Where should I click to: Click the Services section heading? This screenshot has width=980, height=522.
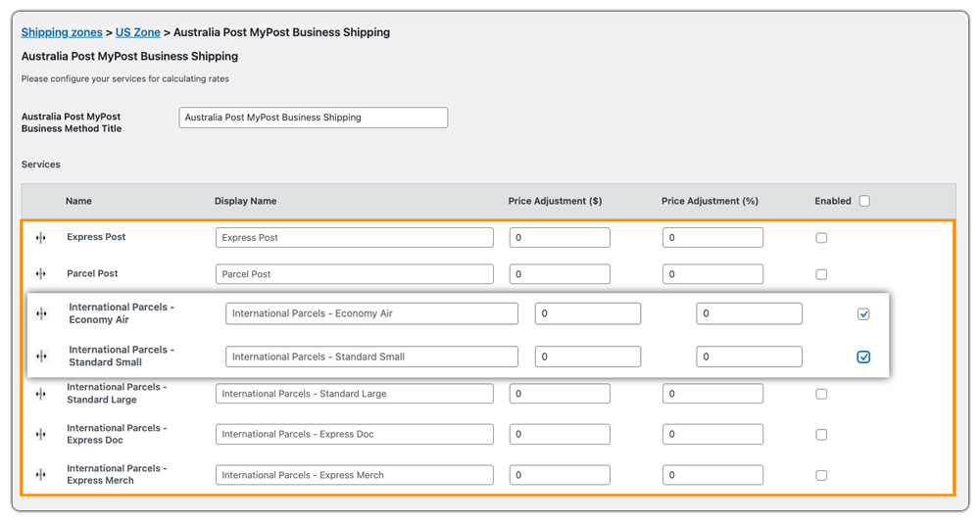40,165
